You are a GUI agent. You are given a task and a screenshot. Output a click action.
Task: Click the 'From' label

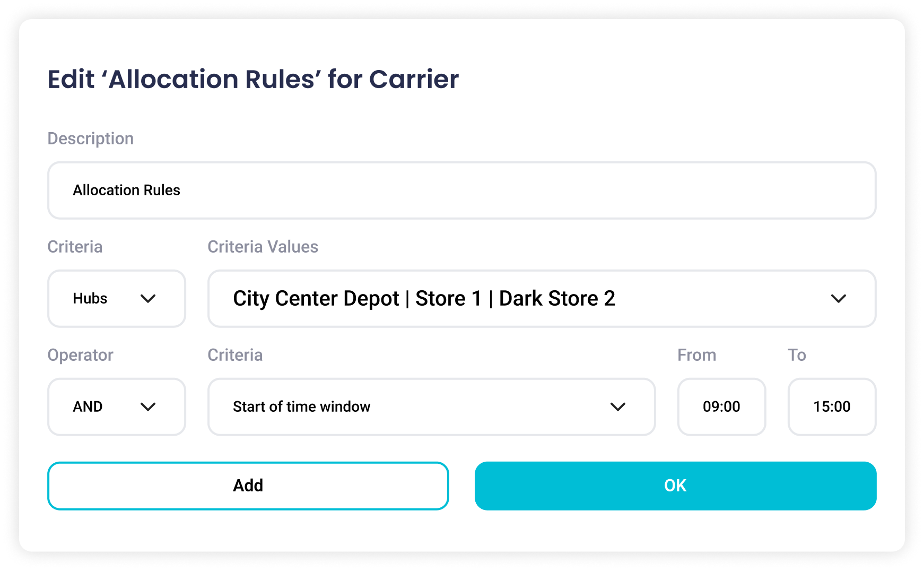click(696, 355)
